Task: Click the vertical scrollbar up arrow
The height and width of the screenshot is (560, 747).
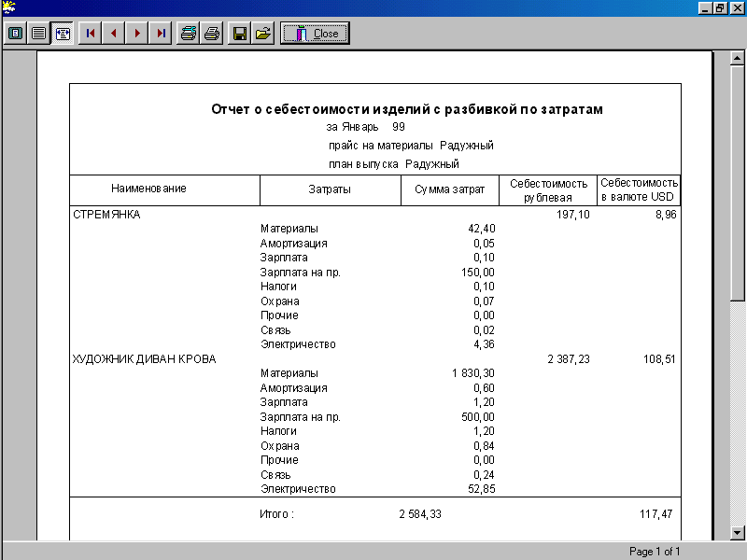Action: 738,58
